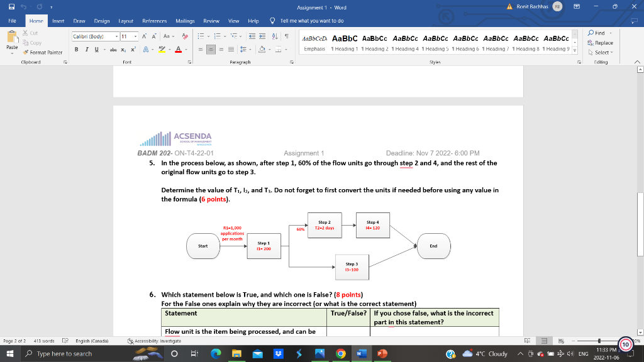Pick a color from the Font Color swatch
The width and height of the screenshot is (644, 362).
click(x=179, y=49)
